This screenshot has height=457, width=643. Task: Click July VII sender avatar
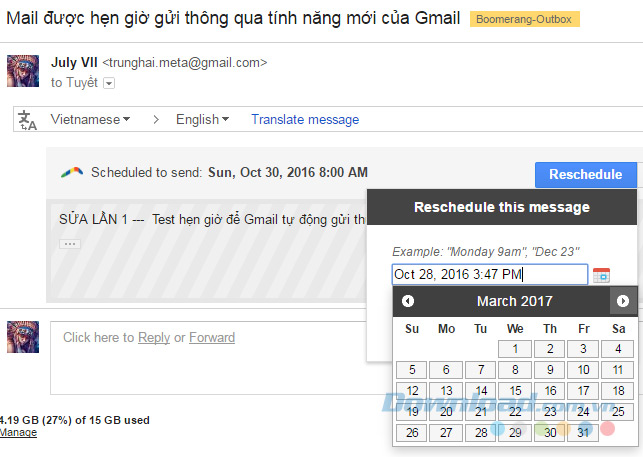(x=23, y=71)
